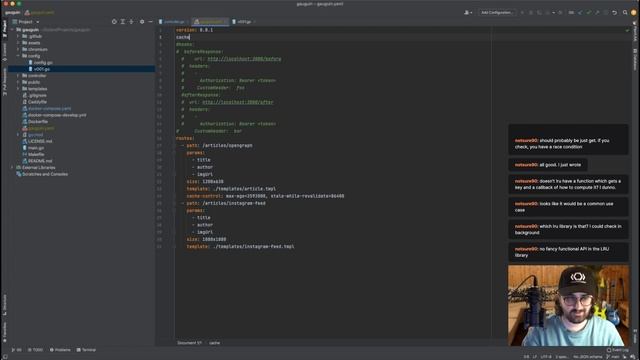The width and height of the screenshot is (640, 360).
Task: Expand the controller folder
Action: point(18,76)
